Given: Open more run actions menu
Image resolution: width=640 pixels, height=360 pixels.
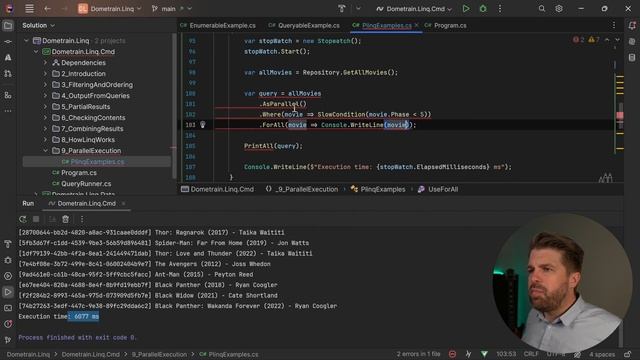Looking at the screenshot, I should (500, 9).
